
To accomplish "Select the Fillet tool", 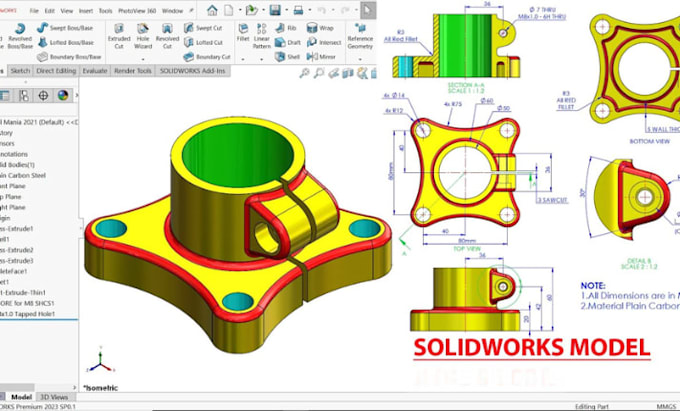I will (243, 33).
